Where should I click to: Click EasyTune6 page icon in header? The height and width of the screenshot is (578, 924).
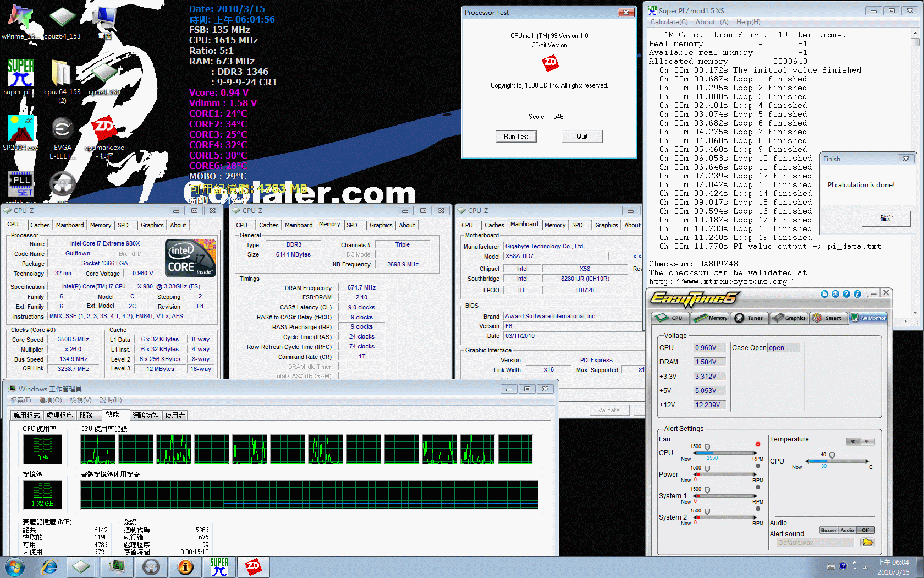pyautogui.click(x=824, y=294)
